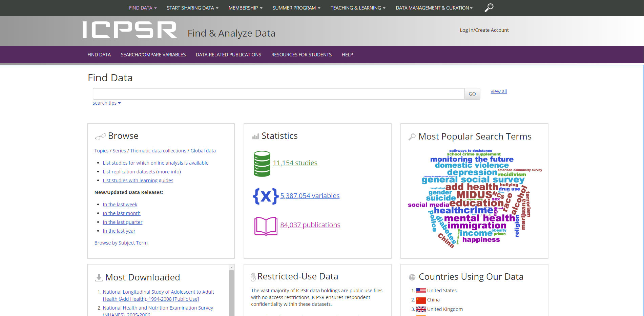644x316 pixels.
Task: Click Log In/Create Account link
Action: (484, 30)
